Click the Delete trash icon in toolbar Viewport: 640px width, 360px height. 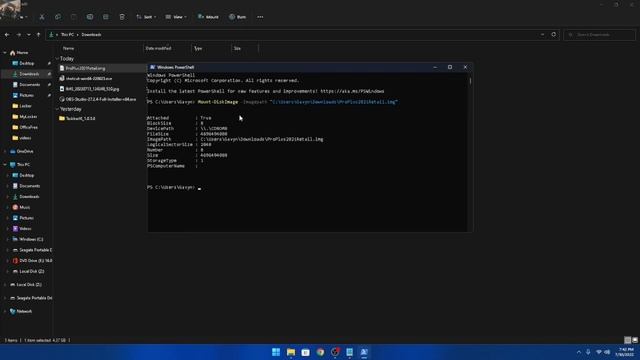[122, 17]
